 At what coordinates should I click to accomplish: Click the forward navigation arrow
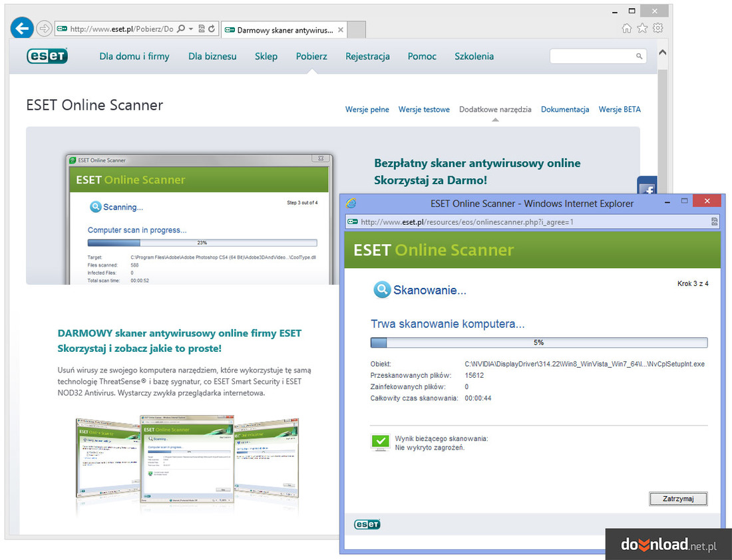[44, 29]
